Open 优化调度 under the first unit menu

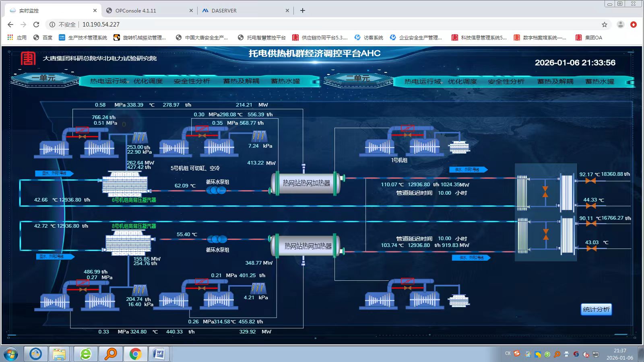(148, 81)
